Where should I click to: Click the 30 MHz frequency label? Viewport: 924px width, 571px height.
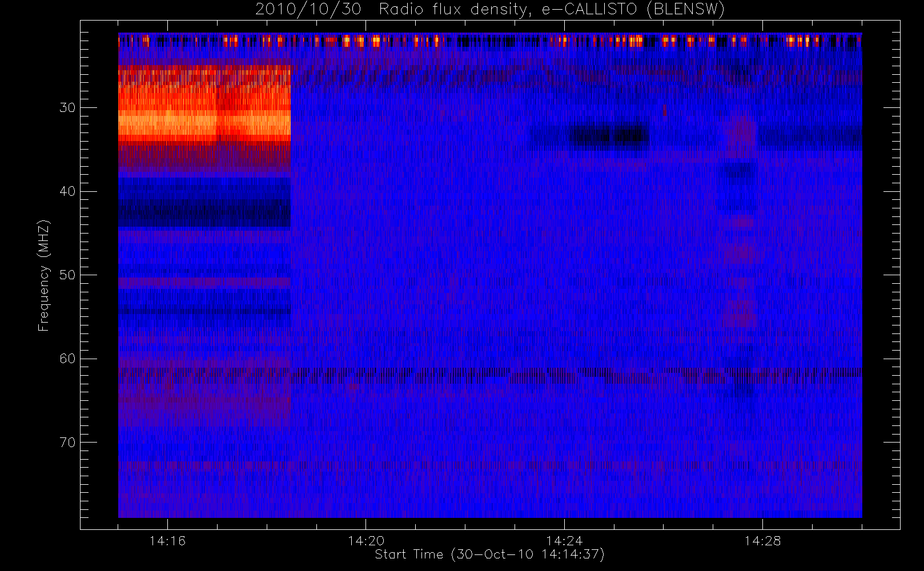pyautogui.click(x=67, y=107)
